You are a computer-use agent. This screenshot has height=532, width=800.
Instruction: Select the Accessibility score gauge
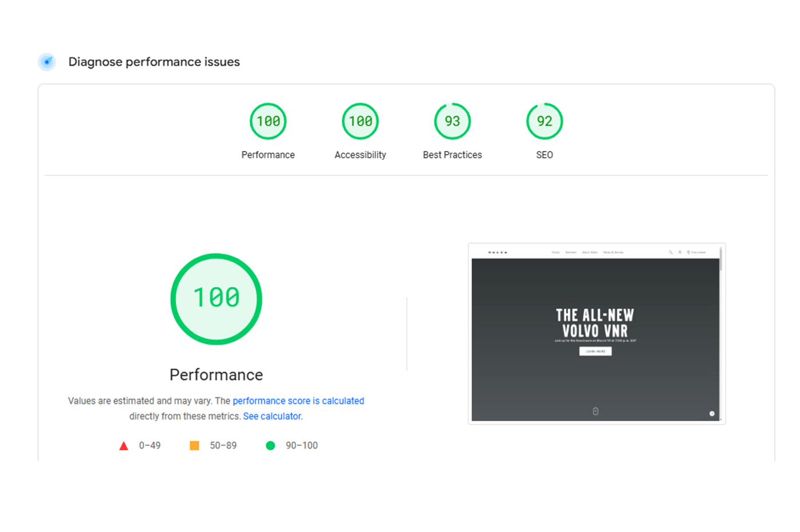pos(360,121)
